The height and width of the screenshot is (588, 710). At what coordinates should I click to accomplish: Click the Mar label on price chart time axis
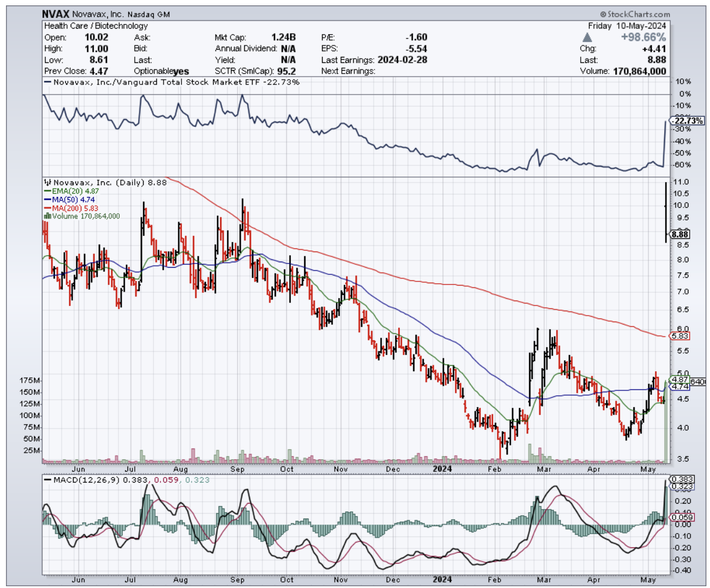point(545,470)
